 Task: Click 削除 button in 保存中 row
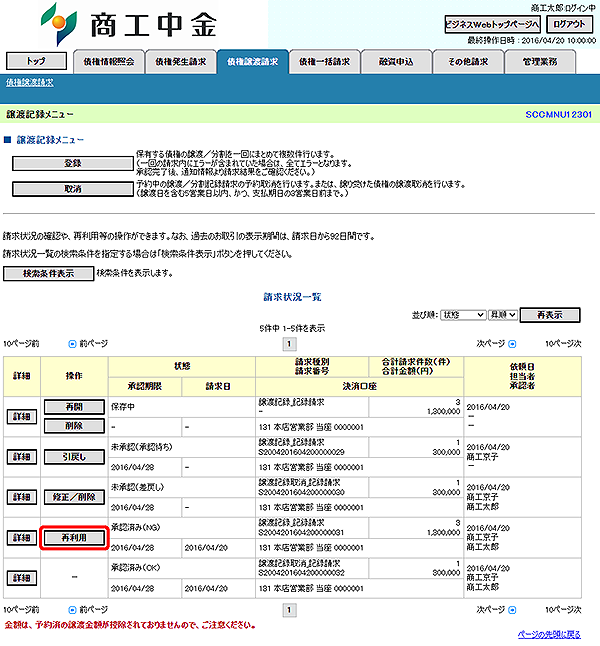[x=74, y=426]
